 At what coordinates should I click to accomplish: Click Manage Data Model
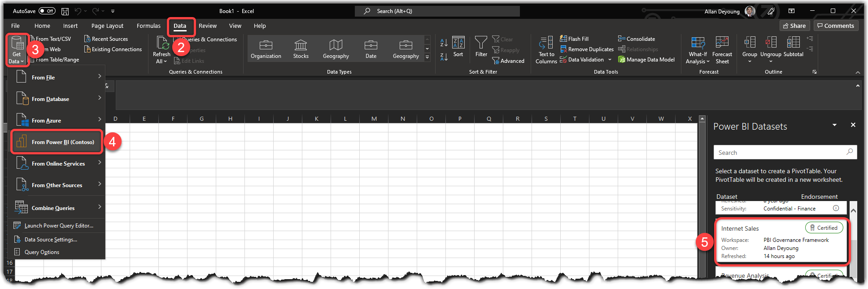pyautogui.click(x=646, y=60)
